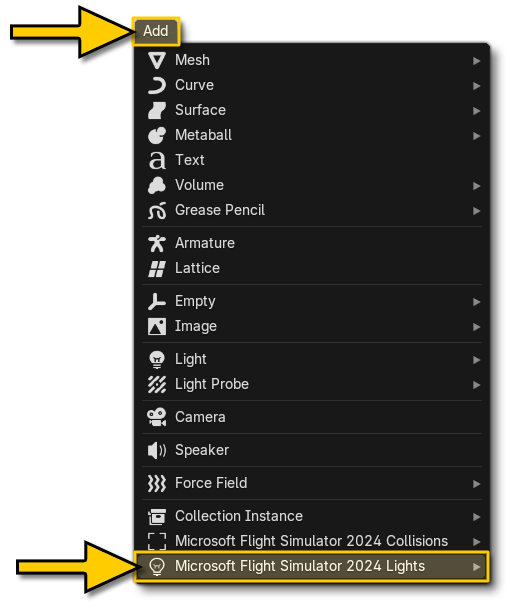Click the Surface icon
Viewport: 516px width, 609px height.
[x=157, y=110]
